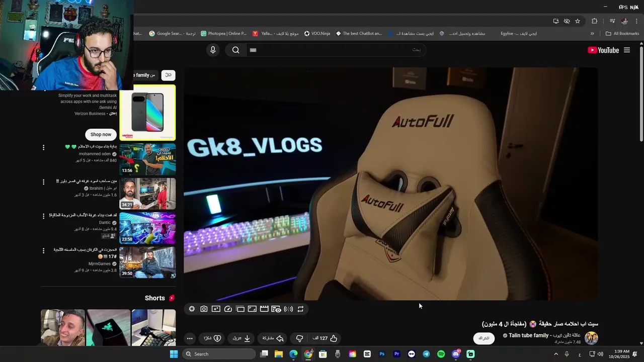644x362 pixels.
Task: Click the share button under the video
Action: 273,338
